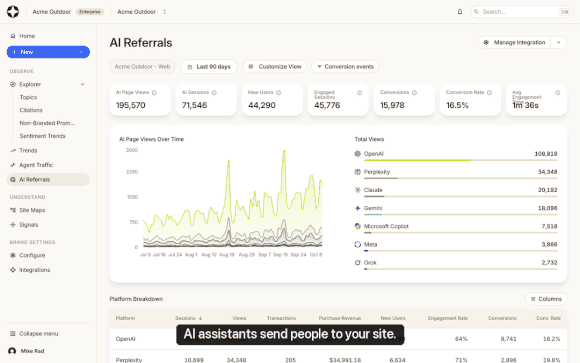Go to Agent Traffic in sidebar
The image size is (580, 363).
36,165
